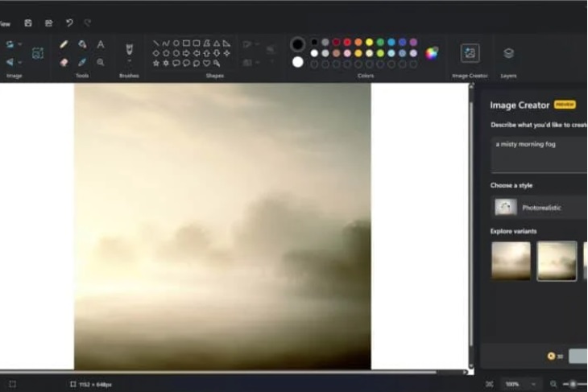Select the Color picker eyedropper tool
588x392 pixels.
pos(82,62)
